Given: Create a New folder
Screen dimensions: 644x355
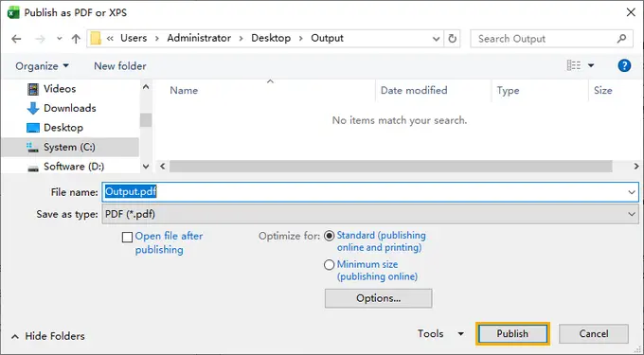Looking at the screenshot, I should 120,66.
